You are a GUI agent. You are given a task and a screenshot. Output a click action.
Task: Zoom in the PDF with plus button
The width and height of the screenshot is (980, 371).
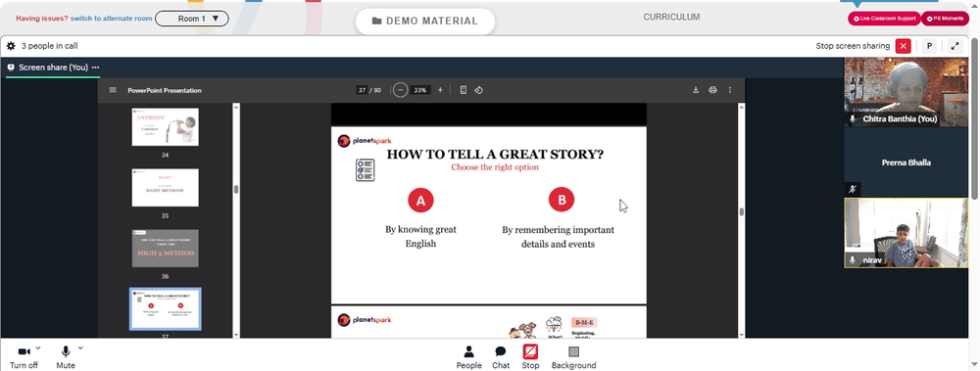pos(440,90)
